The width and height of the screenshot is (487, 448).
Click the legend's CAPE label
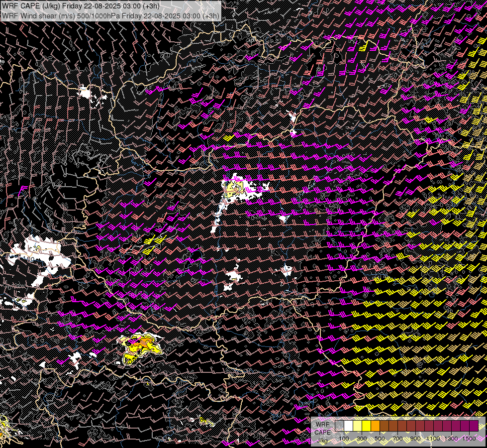(x=323, y=433)
